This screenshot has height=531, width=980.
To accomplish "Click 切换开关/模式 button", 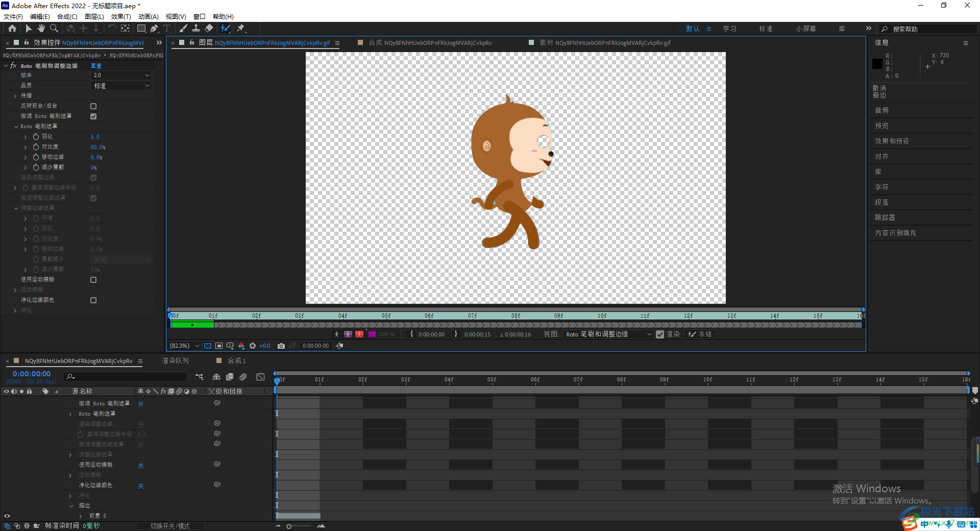I will coord(170,526).
